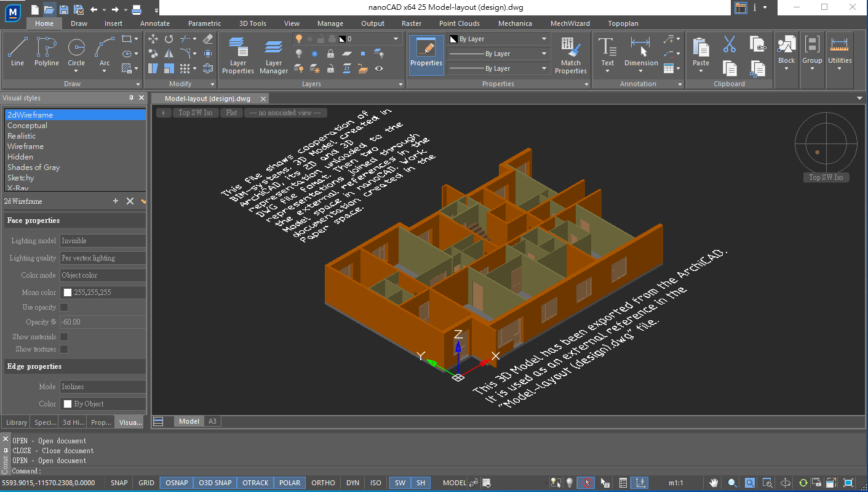Click the Opacity % value field

(103, 322)
